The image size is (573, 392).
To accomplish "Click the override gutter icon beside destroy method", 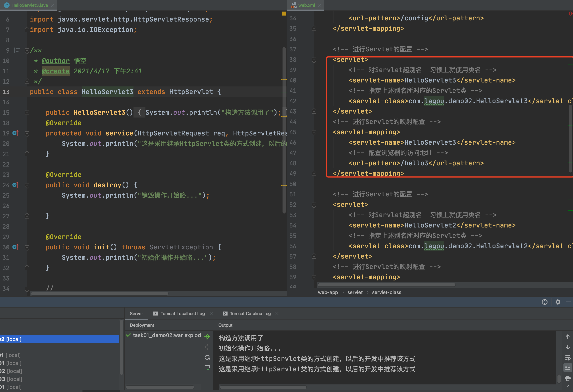I will pos(15,185).
